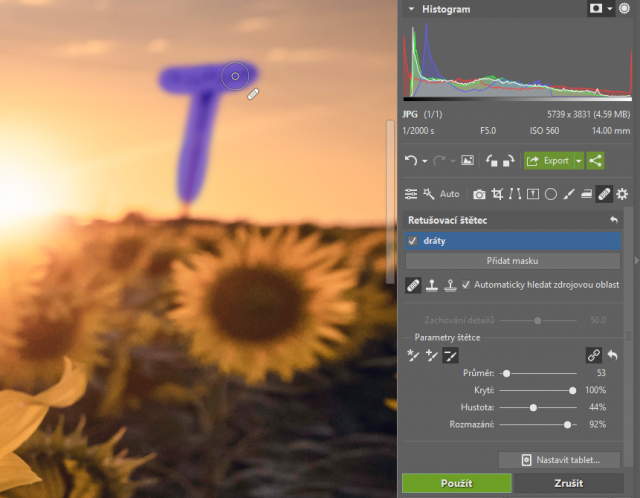The height and width of the screenshot is (498, 640).
Task: Select the dráty mask row
Action: [x=513, y=241]
